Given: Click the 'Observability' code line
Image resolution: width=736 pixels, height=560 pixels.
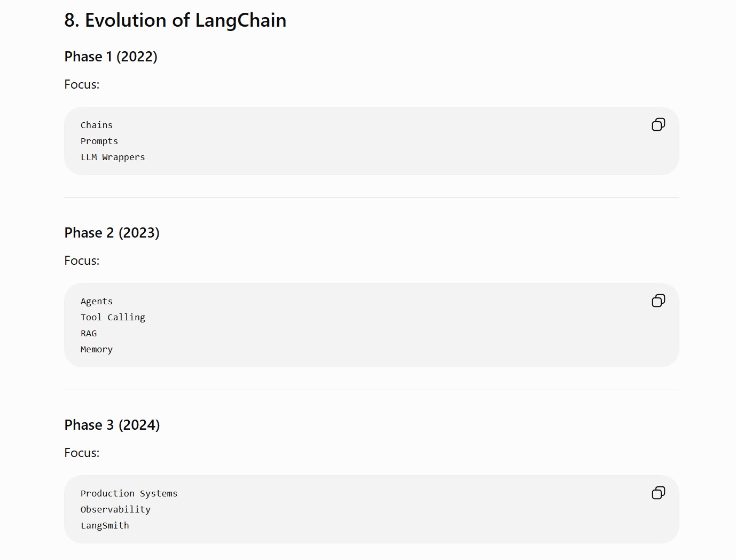Looking at the screenshot, I should pos(115,509).
